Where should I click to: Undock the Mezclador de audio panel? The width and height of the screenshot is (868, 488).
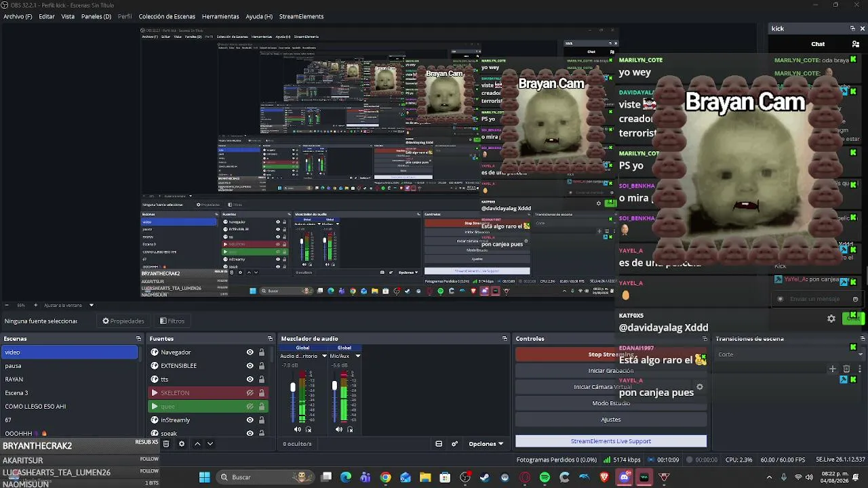(505, 339)
